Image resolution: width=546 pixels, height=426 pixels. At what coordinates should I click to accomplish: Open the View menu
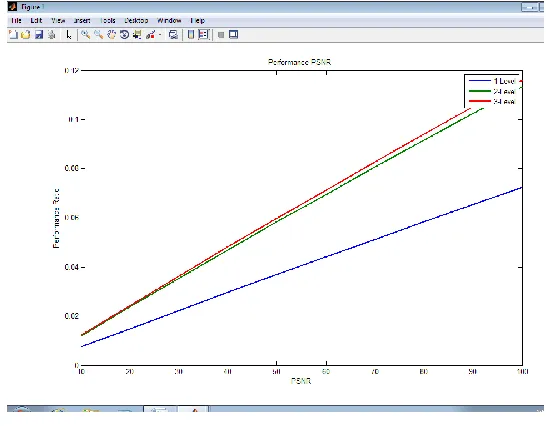click(58, 21)
